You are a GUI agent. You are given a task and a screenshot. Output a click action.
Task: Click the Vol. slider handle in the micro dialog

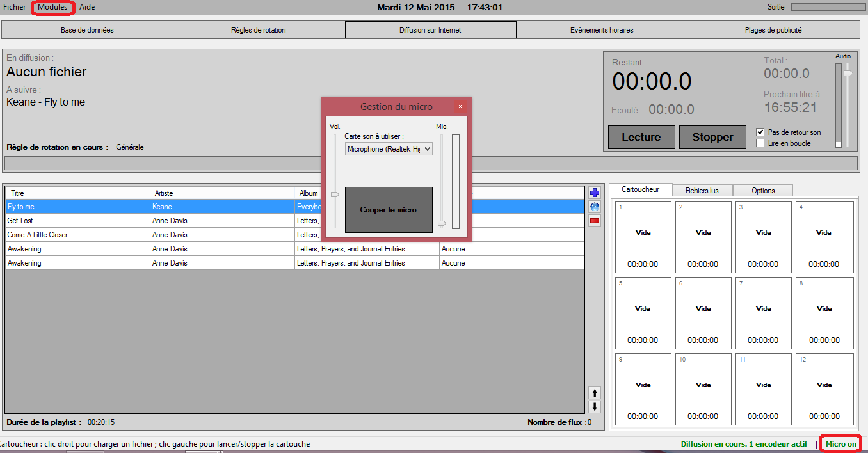pos(334,195)
